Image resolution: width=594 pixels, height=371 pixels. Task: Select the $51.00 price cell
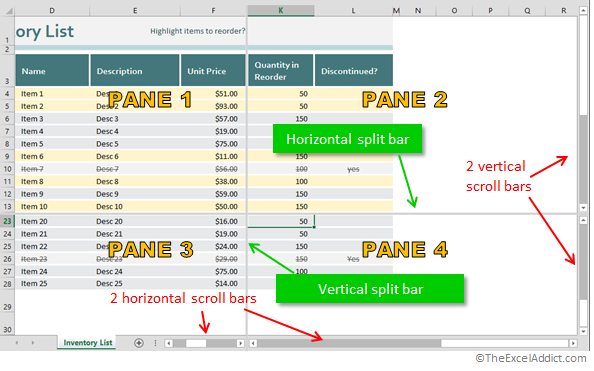213,94
